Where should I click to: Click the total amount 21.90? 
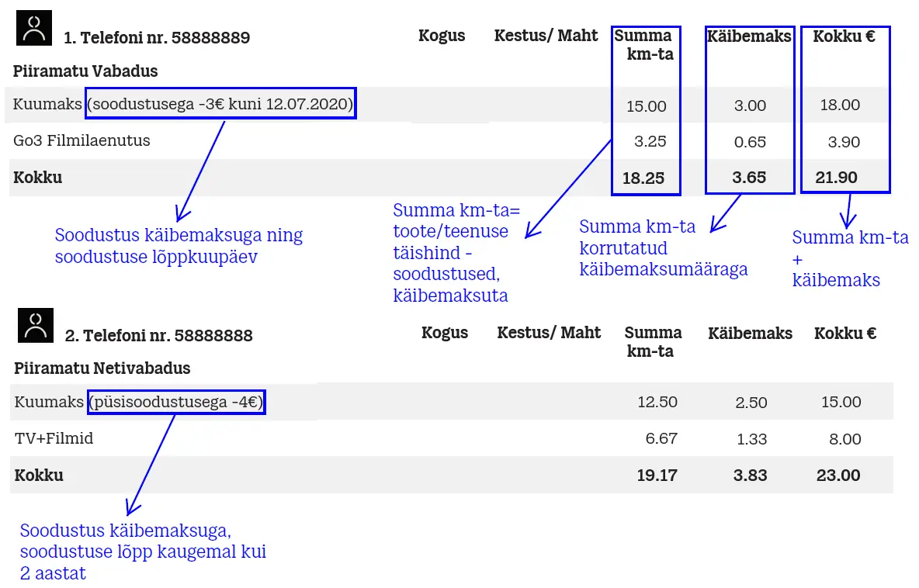837,178
